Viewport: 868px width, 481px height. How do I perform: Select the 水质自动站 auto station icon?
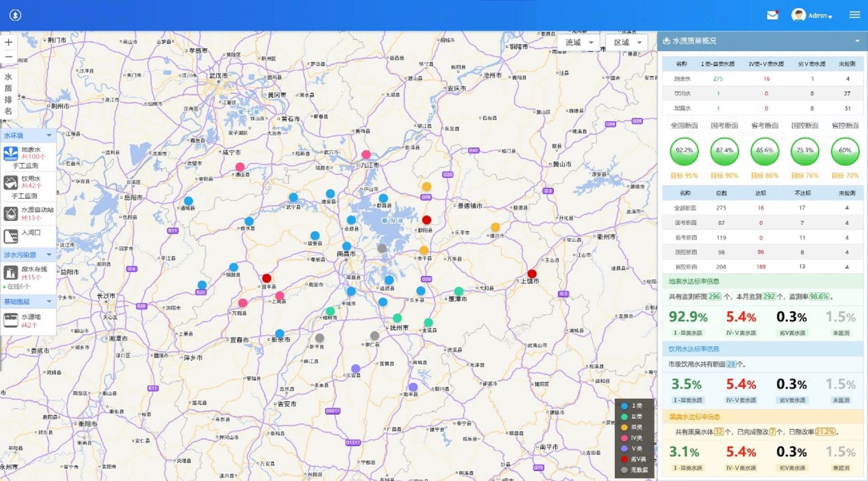(x=11, y=213)
